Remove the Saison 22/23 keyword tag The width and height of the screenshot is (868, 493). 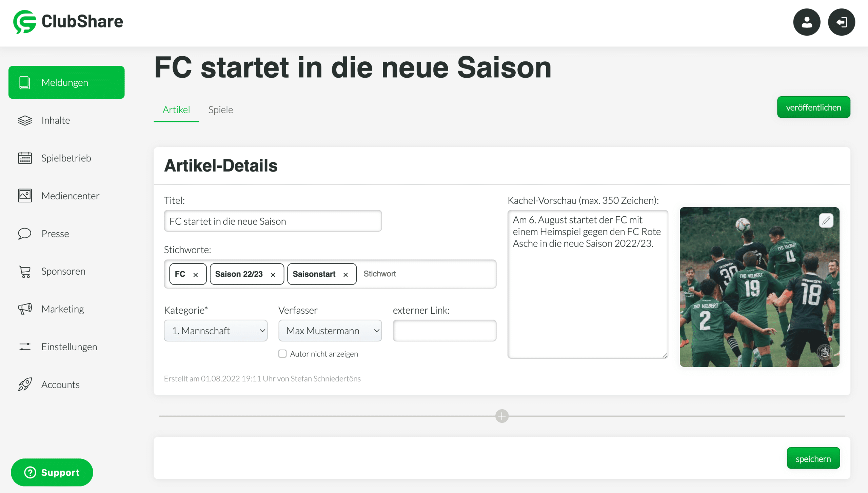pyautogui.click(x=273, y=275)
